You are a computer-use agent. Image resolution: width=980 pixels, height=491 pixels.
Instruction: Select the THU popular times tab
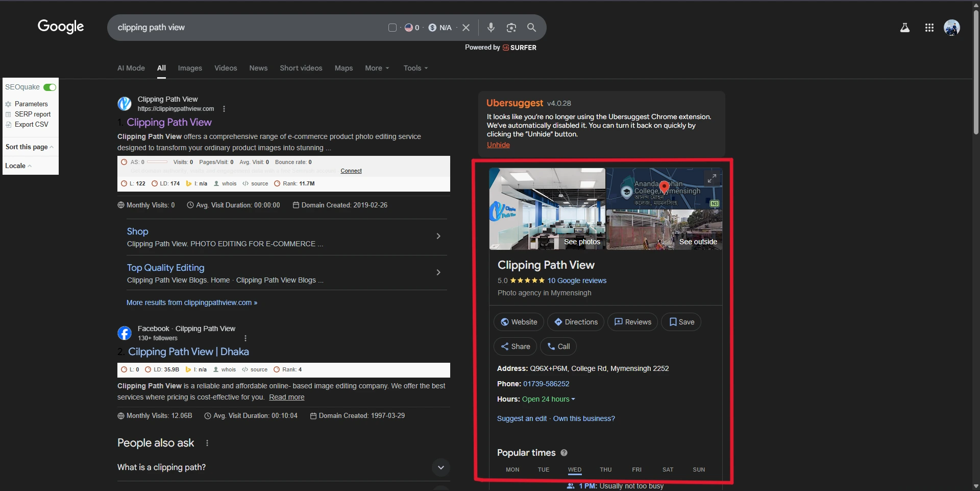605,470
